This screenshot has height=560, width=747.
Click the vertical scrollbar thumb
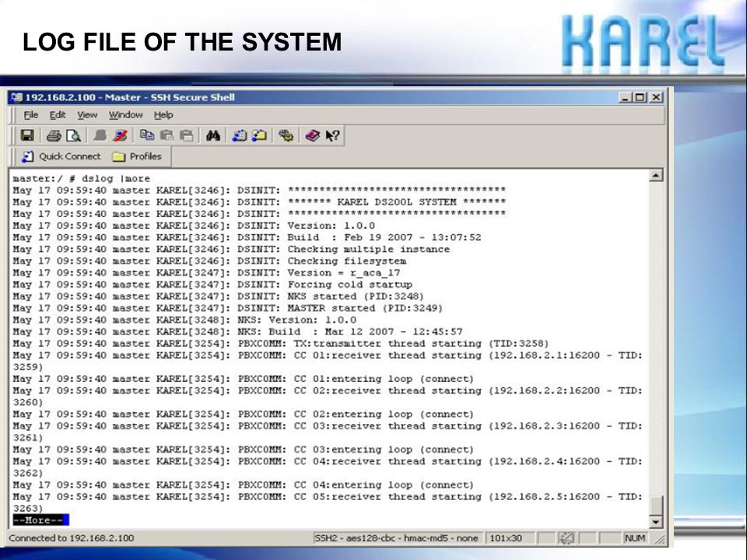click(656, 506)
